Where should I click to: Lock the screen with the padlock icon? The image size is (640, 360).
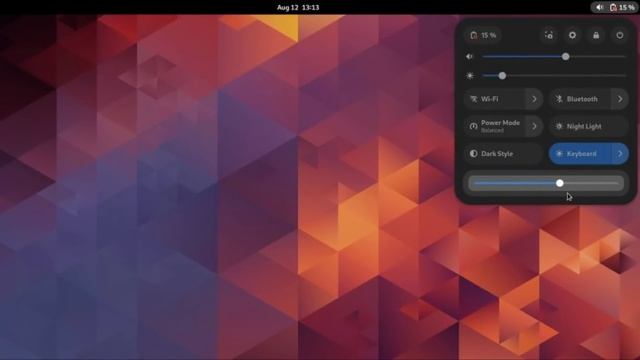(596, 36)
